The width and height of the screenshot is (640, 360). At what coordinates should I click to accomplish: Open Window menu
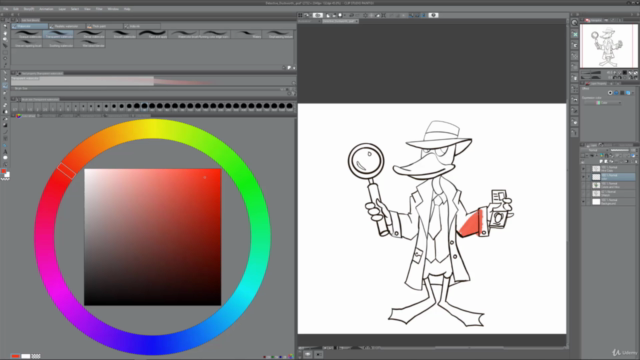coord(113,9)
